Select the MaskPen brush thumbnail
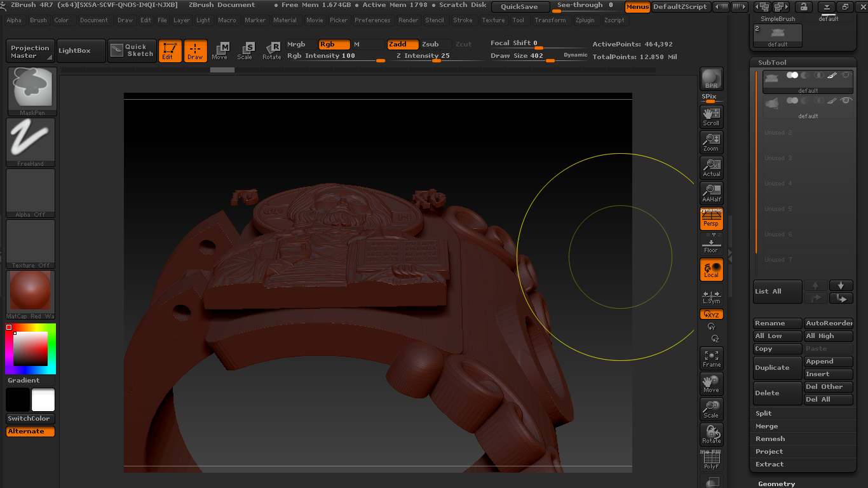 click(x=31, y=91)
